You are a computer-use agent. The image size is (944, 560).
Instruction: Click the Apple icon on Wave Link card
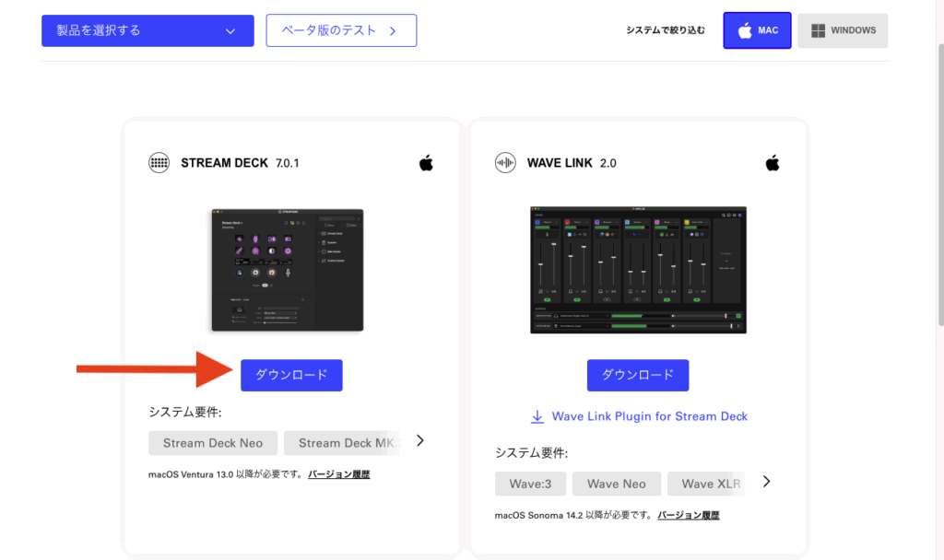(x=773, y=162)
